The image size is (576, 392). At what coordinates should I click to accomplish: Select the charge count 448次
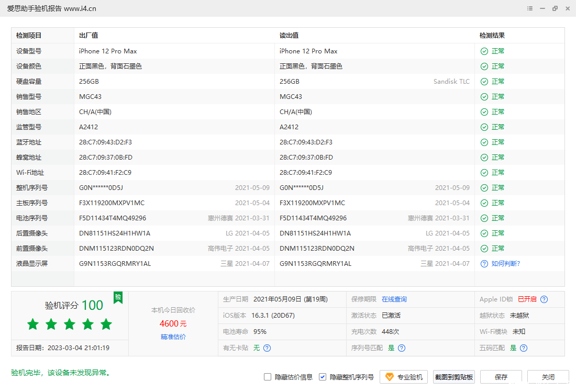[x=391, y=332]
